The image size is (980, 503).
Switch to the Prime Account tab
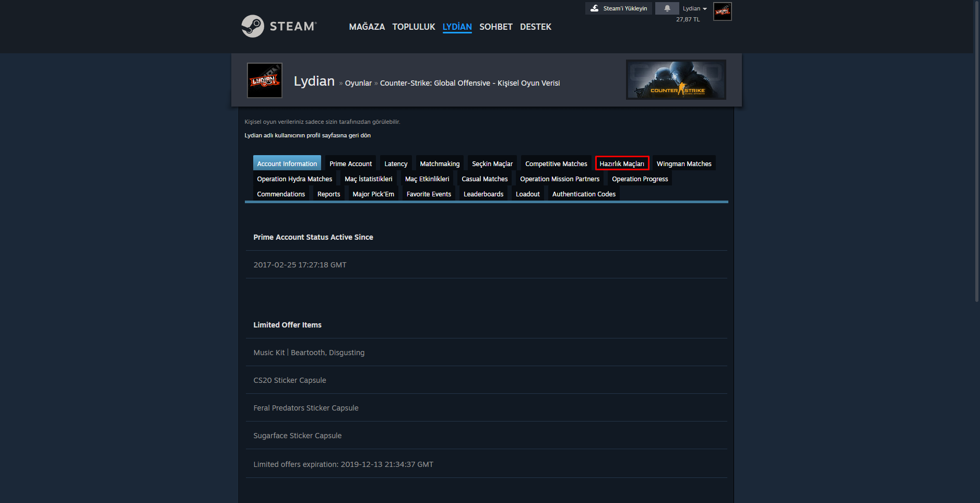tap(350, 163)
